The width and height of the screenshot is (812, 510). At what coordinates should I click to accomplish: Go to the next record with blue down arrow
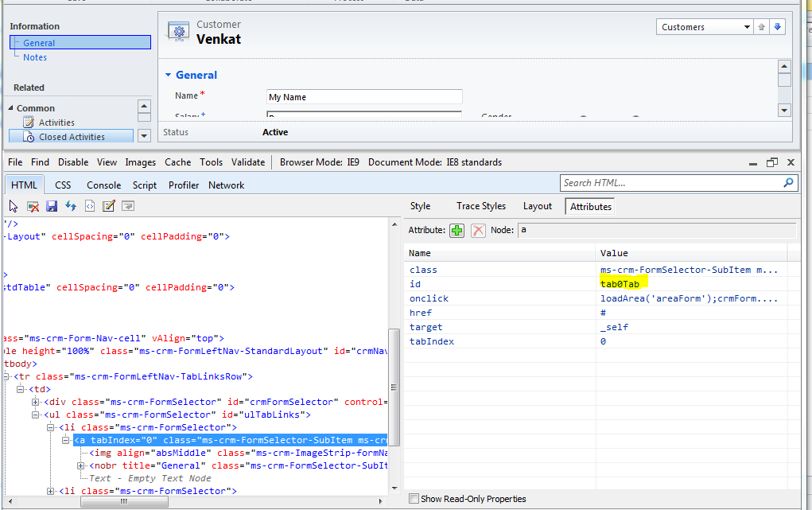777,27
